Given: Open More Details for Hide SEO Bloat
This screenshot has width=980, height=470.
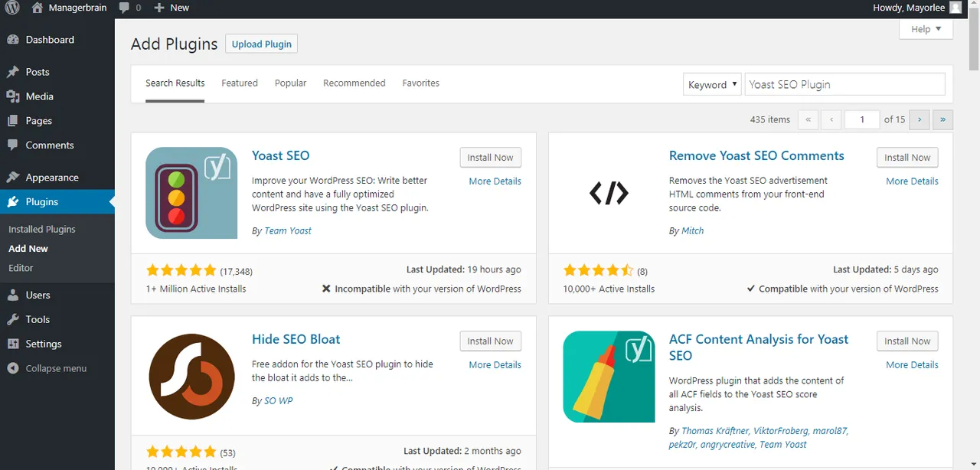Looking at the screenshot, I should coord(495,365).
